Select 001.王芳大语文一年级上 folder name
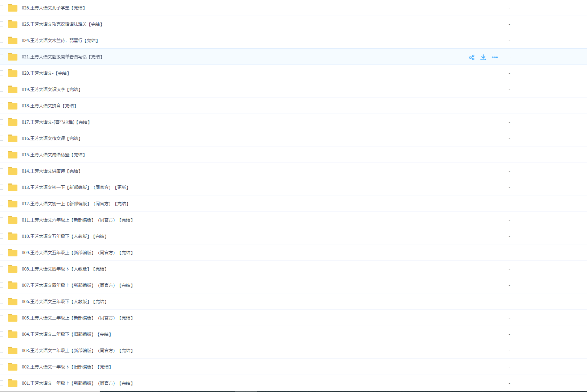This screenshot has width=587, height=392. coord(77,383)
